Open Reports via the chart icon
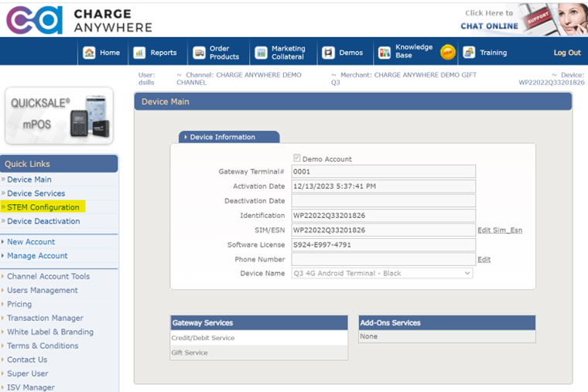Viewport: 588px width, 392px height. [x=140, y=53]
